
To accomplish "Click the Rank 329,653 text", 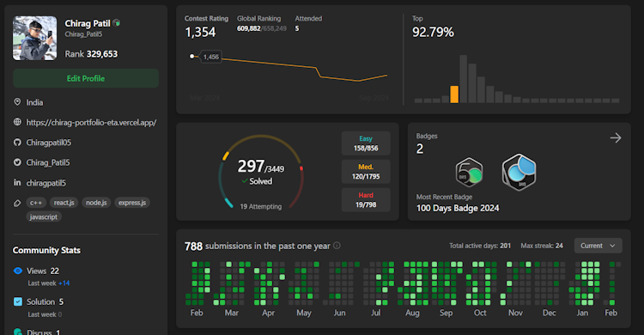I will [x=91, y=54].
